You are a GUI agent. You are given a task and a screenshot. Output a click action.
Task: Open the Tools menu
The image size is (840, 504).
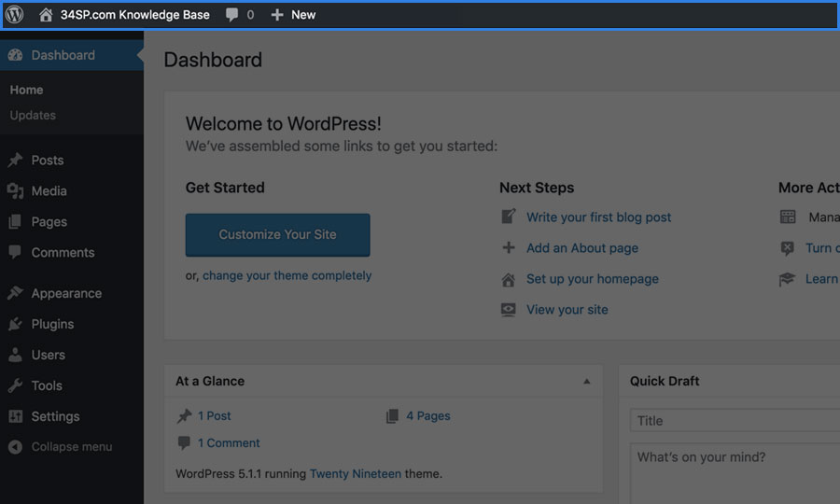pyautogui.click(x=47, y=385)
